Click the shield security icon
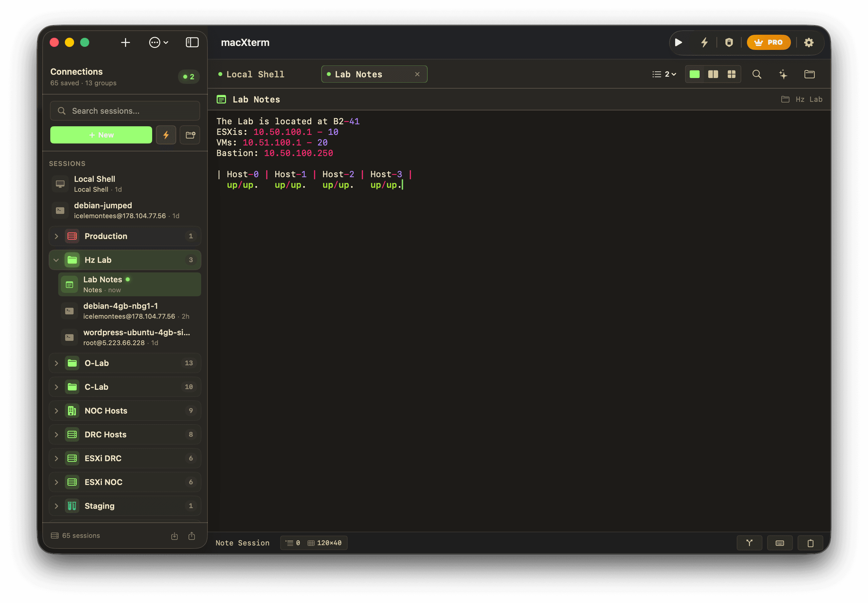The width and height of the screenshot is (868, 603). pyautogui.click(x=729, y=42)
